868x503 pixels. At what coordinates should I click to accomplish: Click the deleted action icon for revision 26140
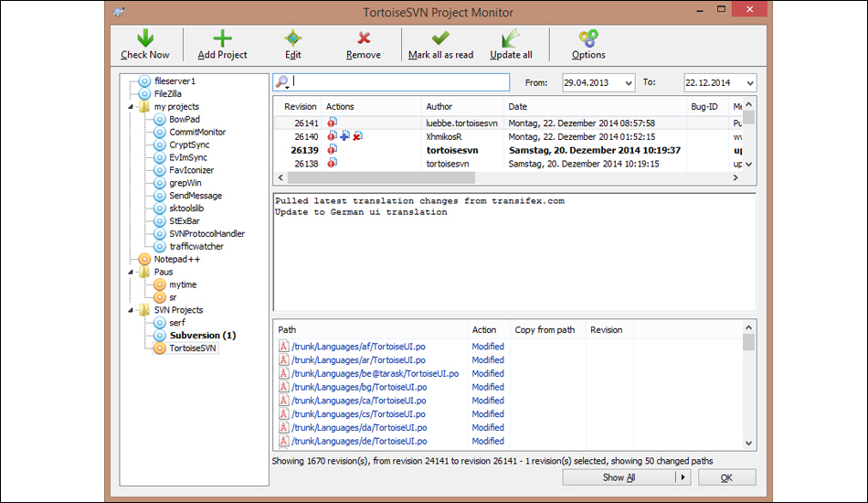click(x=358, y=136)
